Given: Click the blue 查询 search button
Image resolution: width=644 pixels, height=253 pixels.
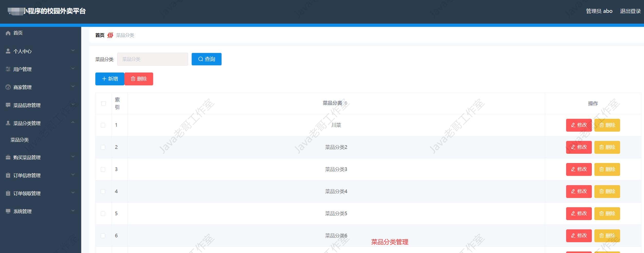Looking at the screenshot, I should point(207,59).
